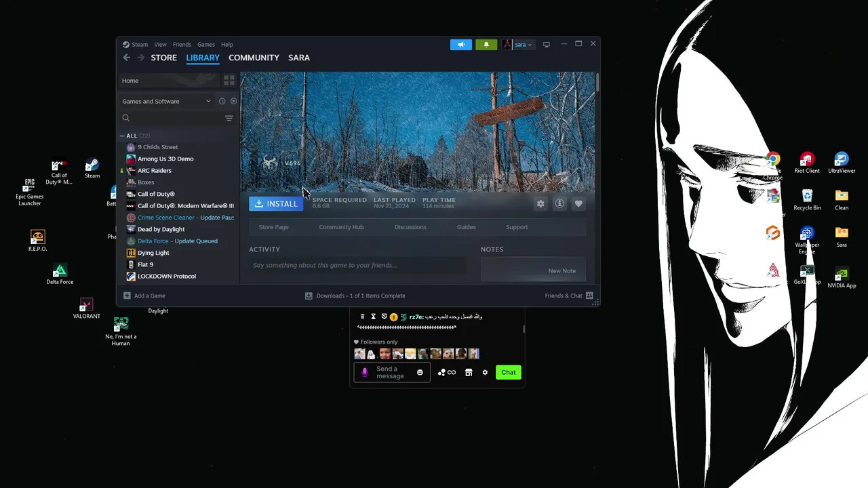Click the recent activity clock filter icon
The image size is (868, 488).
pyautogui.click(x=222, y=101)
